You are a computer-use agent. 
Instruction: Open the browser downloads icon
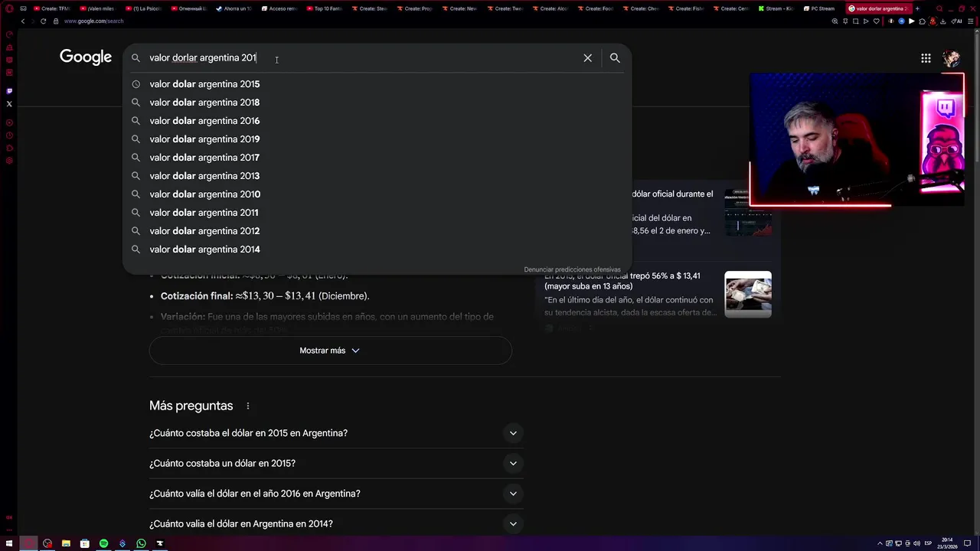[943, 21]
